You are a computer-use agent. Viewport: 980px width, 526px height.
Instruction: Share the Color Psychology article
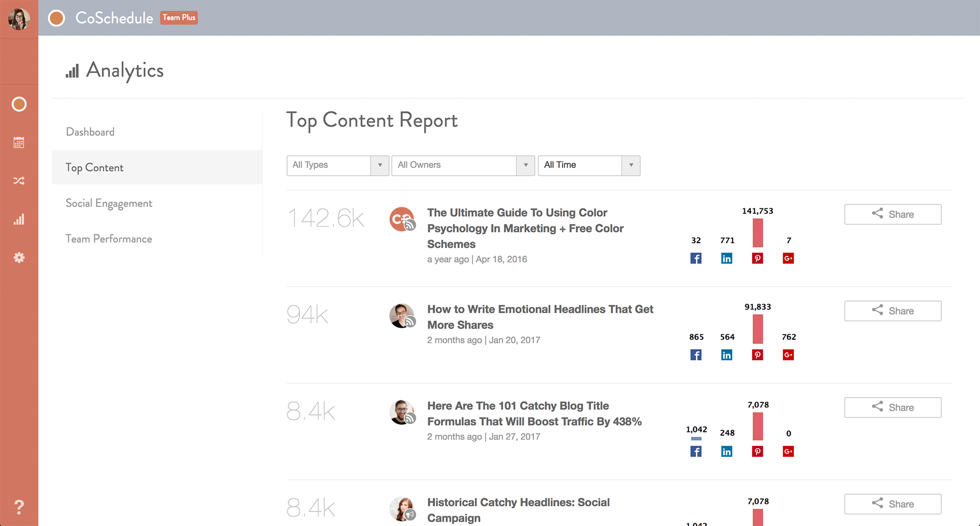coord(892,214)
